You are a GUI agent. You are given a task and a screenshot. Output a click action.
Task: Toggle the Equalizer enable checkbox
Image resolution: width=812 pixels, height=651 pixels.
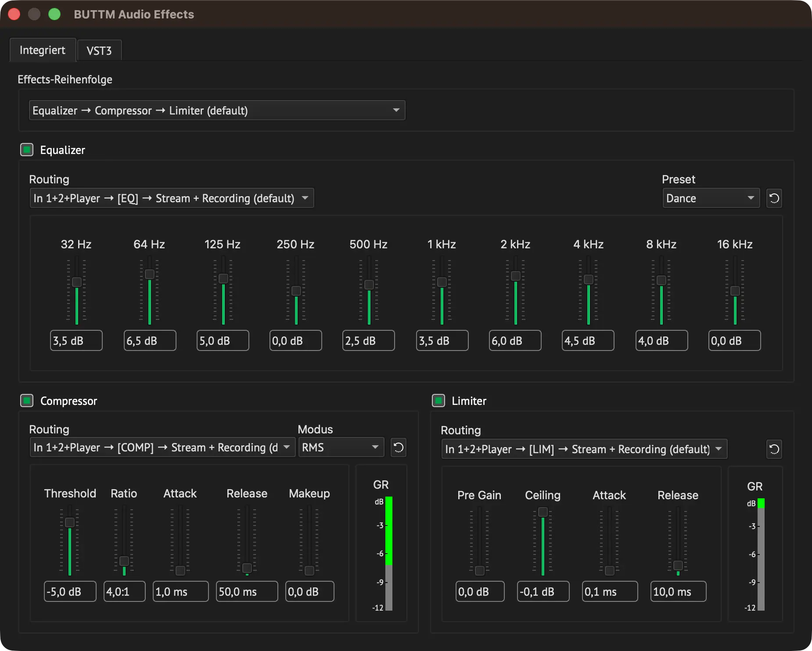27,150
